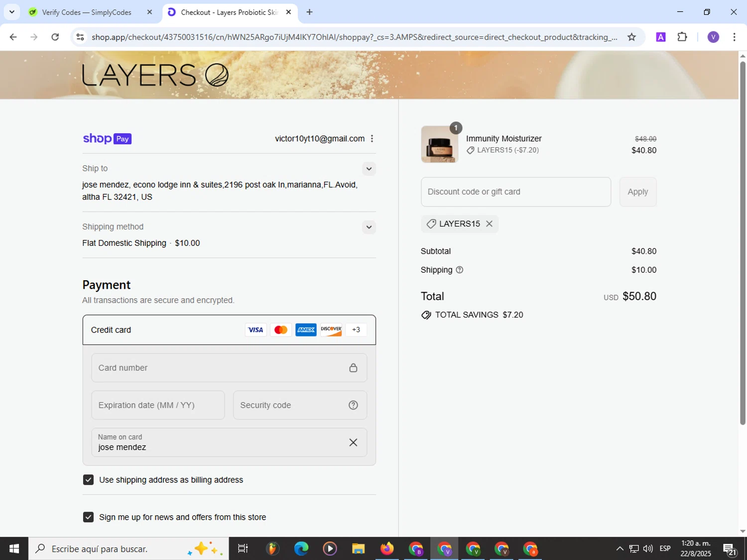Viewport: 747px width, 560px height.
Task: View site information icon in address bar
Action: pyautogui.click(x=80, y=37)
